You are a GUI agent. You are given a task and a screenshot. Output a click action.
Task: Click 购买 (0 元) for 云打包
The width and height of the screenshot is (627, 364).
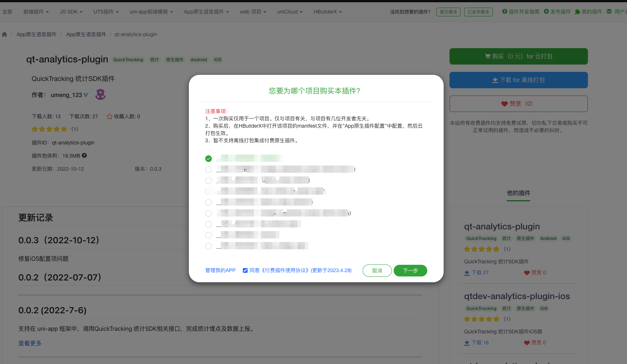[519, 57]
